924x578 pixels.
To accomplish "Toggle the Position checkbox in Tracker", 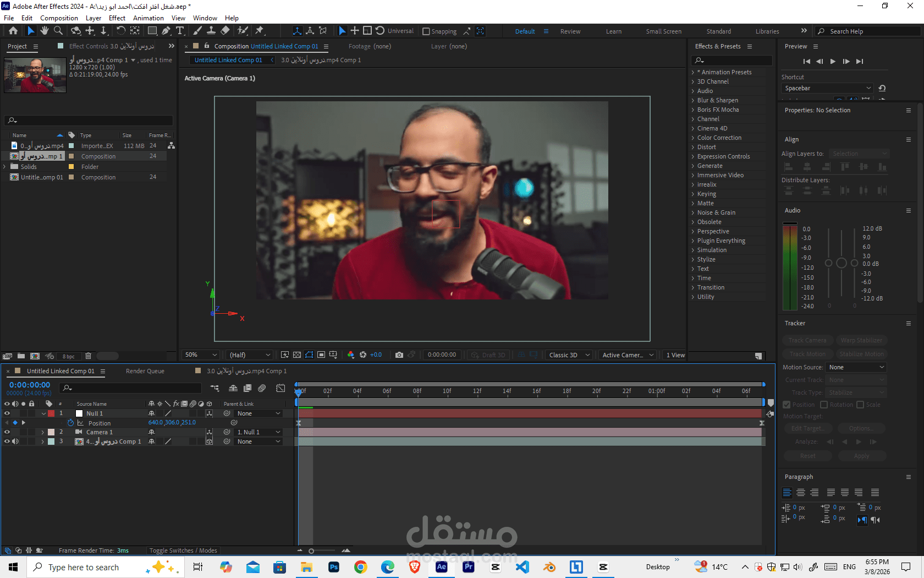I will [x=787, y=405].
